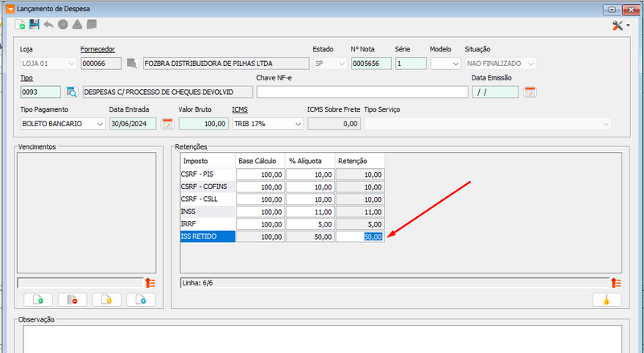Click the new document icon in the toolbar
Viewport: 644px width, 353px height.
tap(19, 25)
